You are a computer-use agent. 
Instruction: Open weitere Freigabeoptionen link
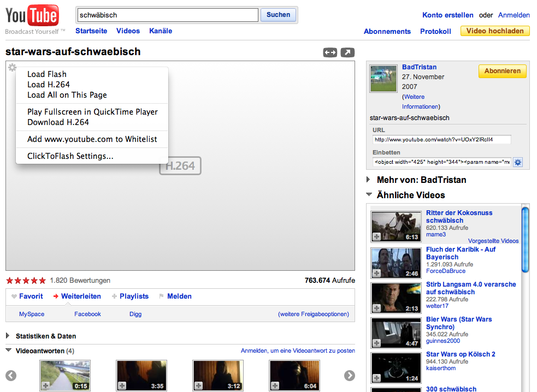314,314
